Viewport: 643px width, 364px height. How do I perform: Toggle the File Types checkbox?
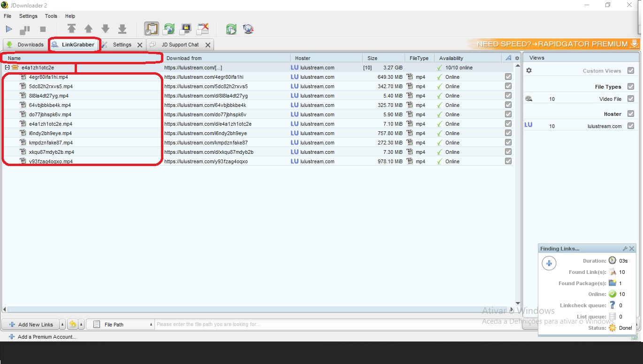tap(631, 87)
